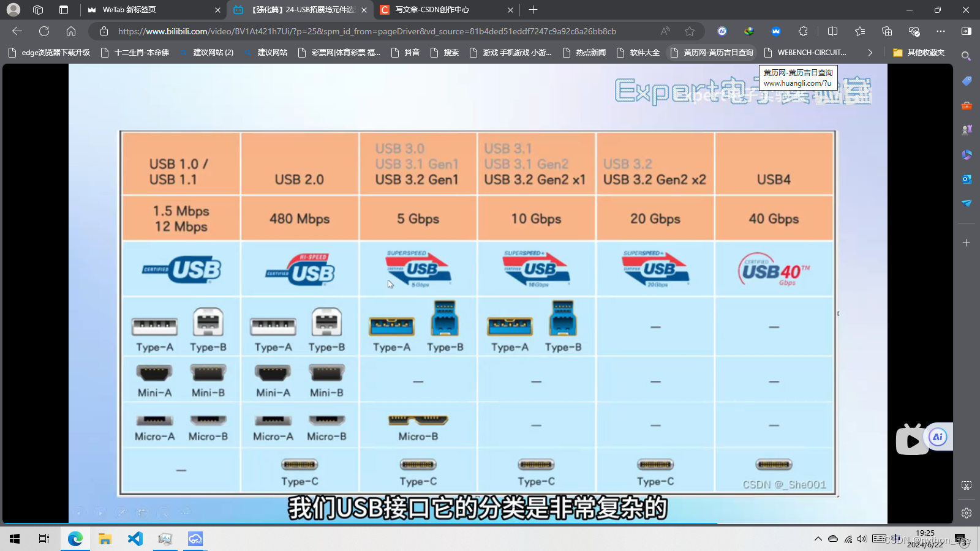Add a new app to the sidebar
This screenshot has width=980, height=551.
pos(967,243)
